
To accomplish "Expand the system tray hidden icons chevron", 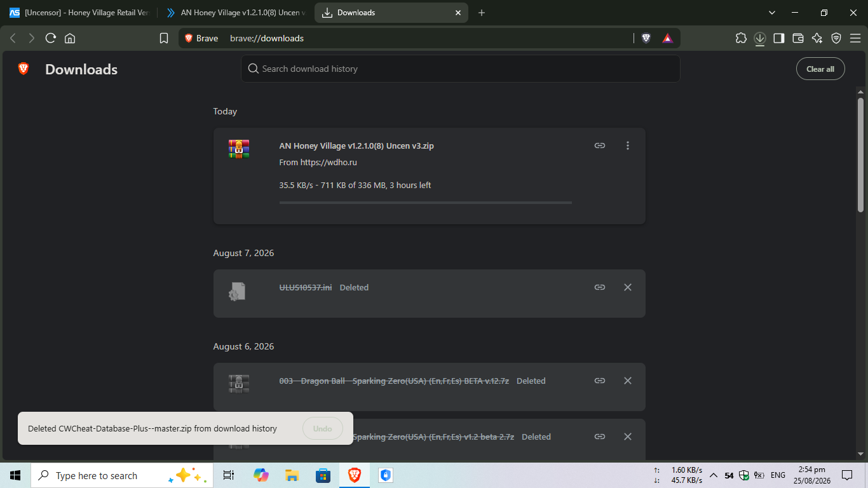I will click(714, 475).
